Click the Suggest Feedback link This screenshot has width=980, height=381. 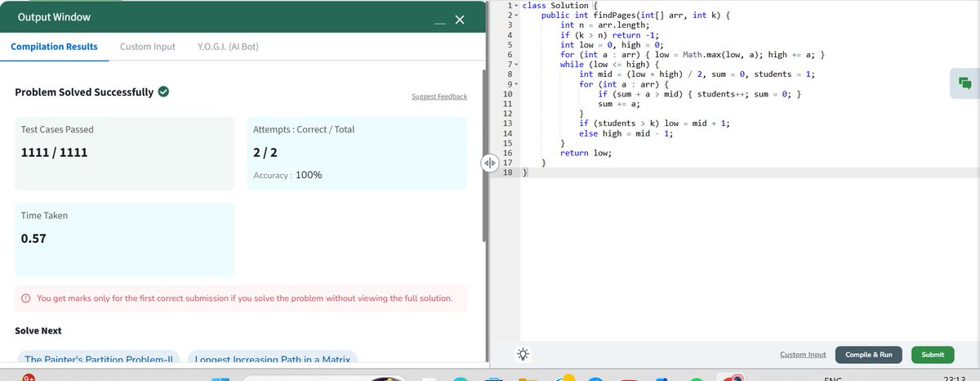[439, 96]
